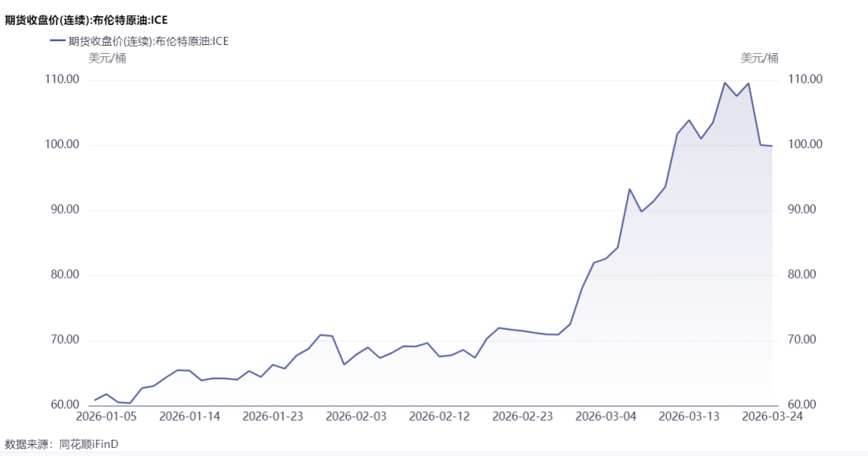The width and height of the screenshot is (868, 456).
Task: Select right axis value 90.00
Action: point(802,209)
